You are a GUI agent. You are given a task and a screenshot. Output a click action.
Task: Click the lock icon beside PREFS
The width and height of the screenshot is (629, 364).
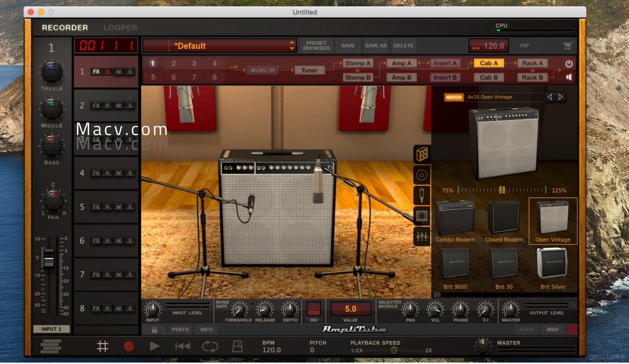point(154,330)
